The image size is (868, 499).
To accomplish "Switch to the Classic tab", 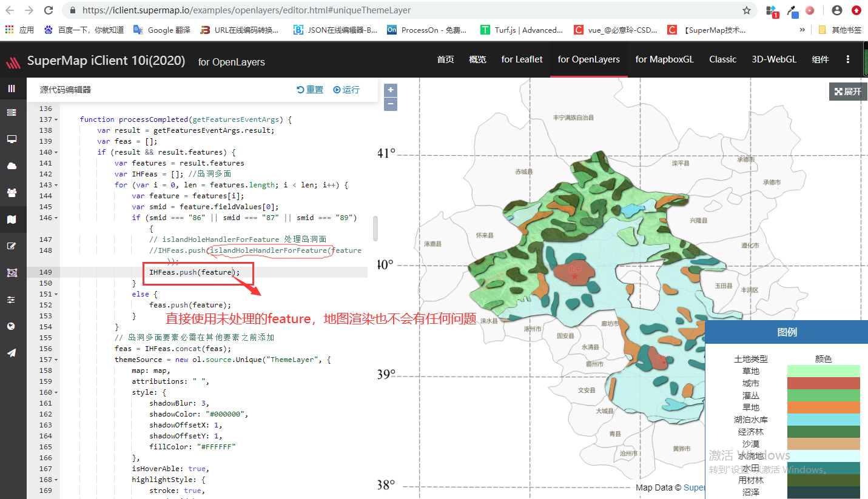I will click(722, 59).
